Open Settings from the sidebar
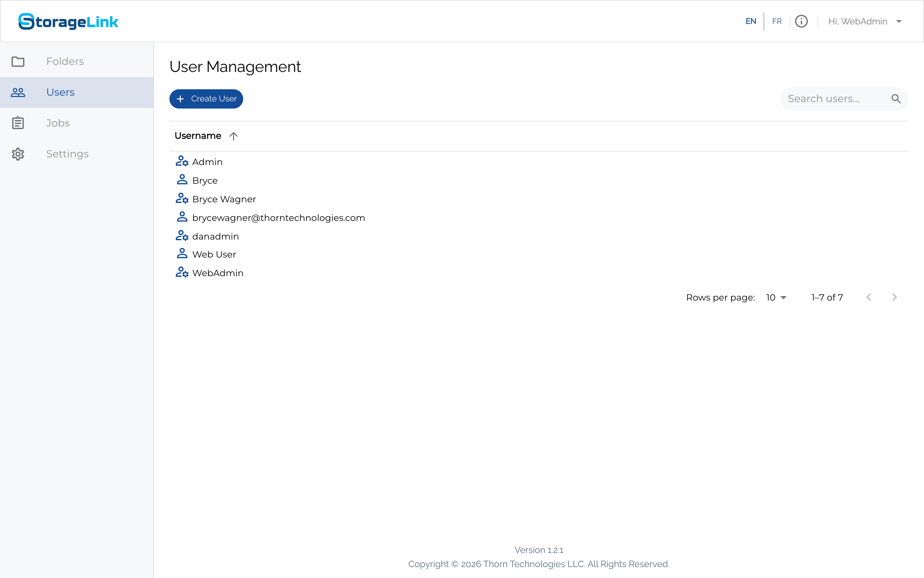924x578 pixels. 77,154
